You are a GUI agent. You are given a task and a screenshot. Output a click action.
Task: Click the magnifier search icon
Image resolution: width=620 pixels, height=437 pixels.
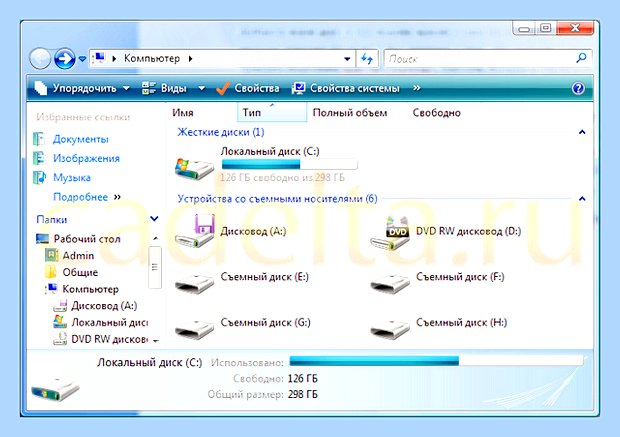[581, 59]
